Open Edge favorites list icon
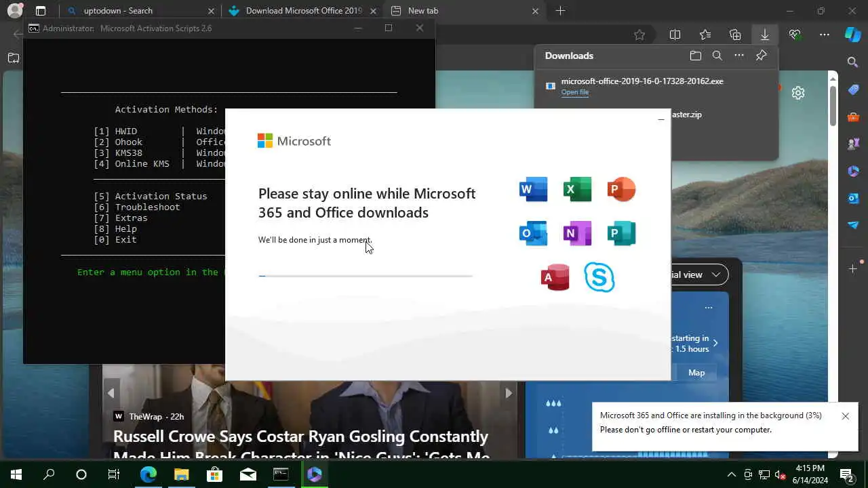The image size is (868, 488). [x=705, y=35]
